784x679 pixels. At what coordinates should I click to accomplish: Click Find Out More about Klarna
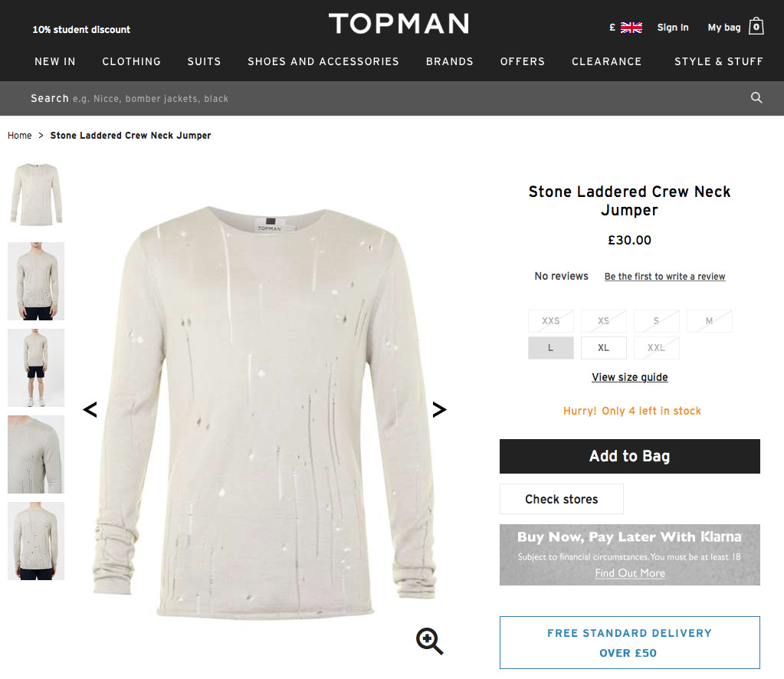(629, 572)
